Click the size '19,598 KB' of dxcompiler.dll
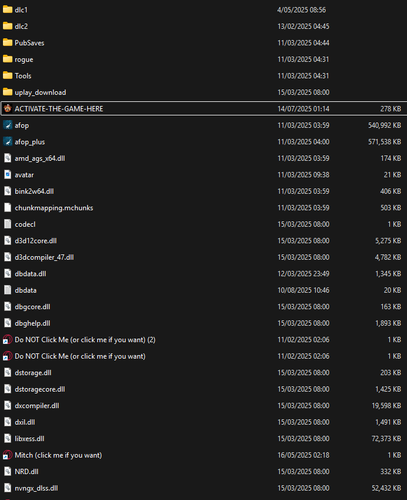Image resolution: width=407 pixels, height=500 pixels. coord(386,406)
